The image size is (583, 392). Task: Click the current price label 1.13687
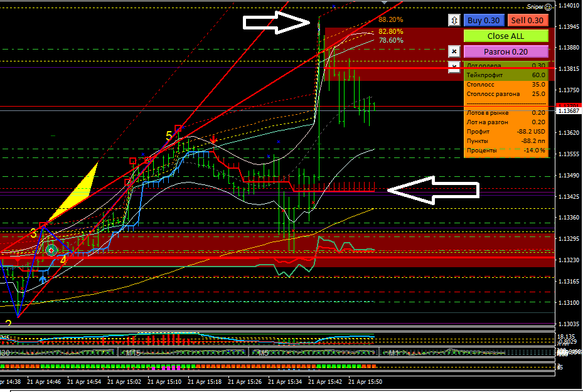(569, 111)
